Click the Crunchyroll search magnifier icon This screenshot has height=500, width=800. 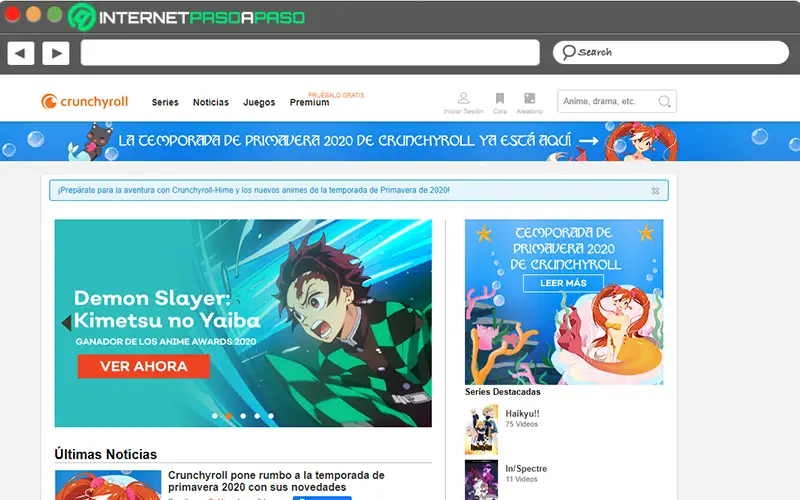(664, 101)
